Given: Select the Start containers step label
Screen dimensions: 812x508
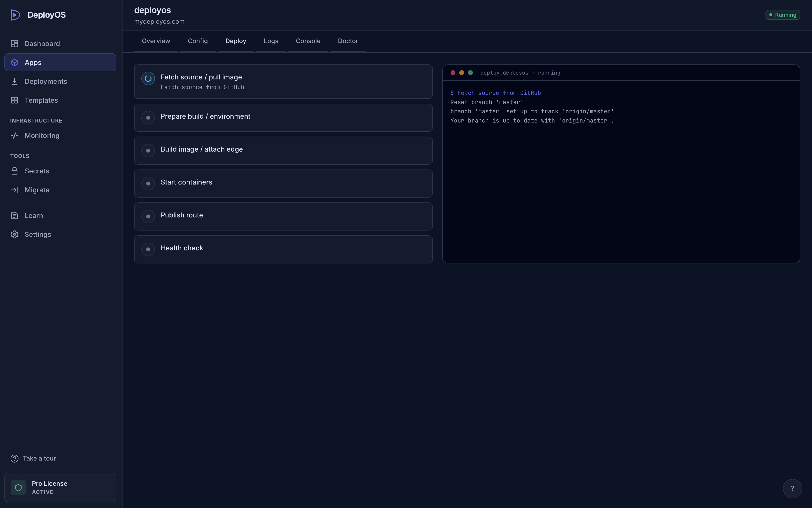Looking at the screenshot, I should pyautogui.click(x=186, y=182).
